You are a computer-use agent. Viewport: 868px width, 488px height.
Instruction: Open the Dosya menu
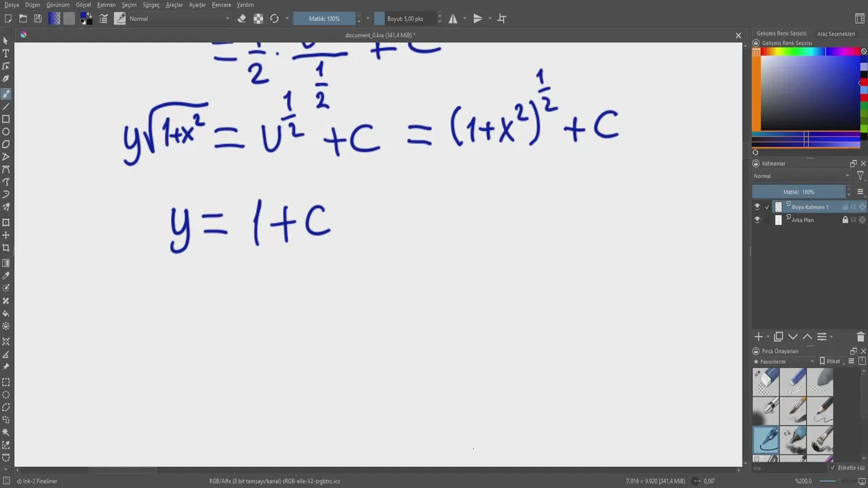point(12,5)
